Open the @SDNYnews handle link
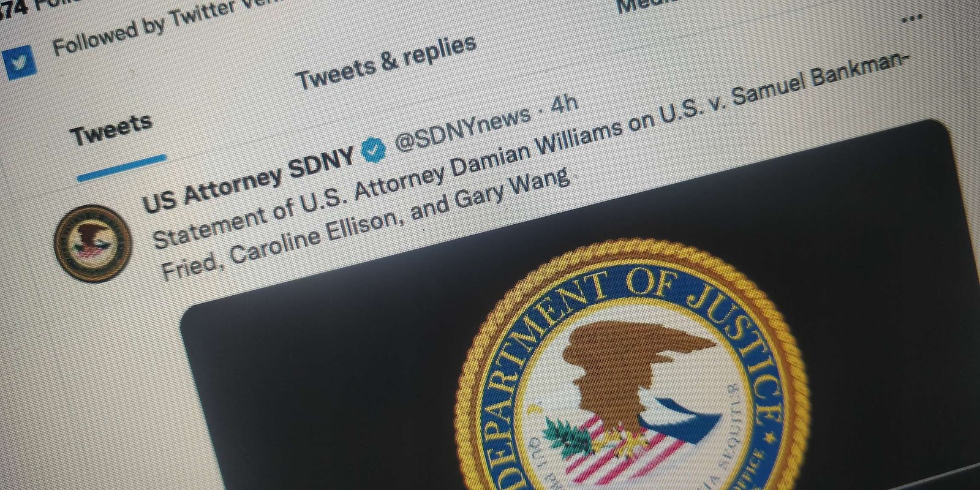980x490 pixels. point(463,128)
